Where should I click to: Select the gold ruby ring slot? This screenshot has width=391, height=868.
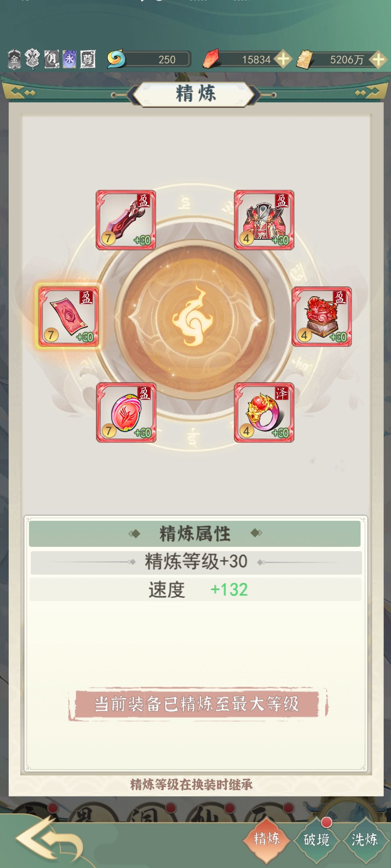(264, 413)
